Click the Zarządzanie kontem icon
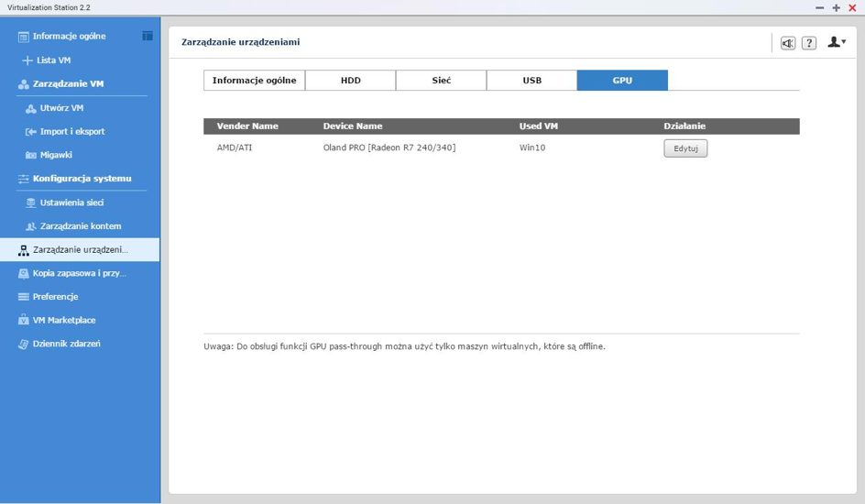 (31, 226)
